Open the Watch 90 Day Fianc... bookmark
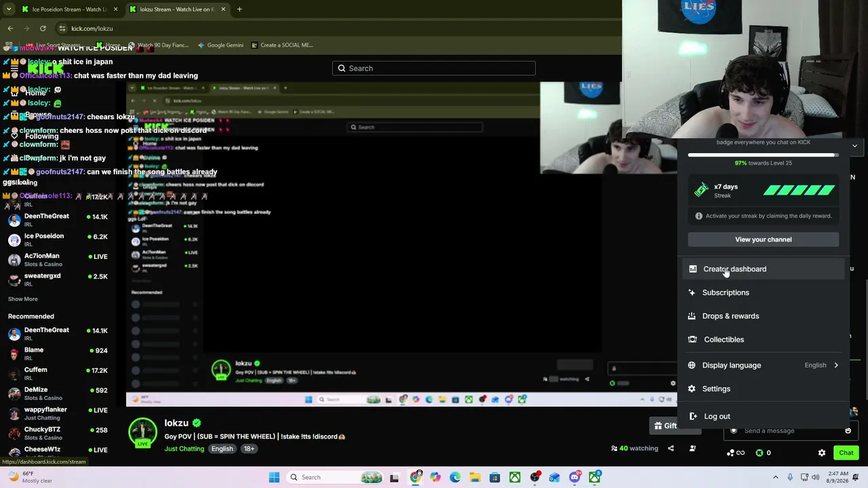This screenshot has height=488, width=868. click(158, 45)
